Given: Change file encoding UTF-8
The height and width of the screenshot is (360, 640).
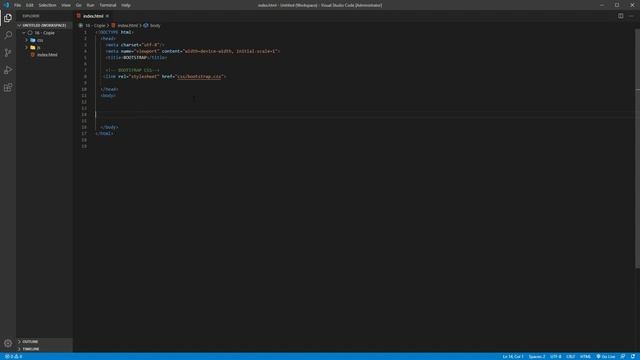Looking at the screenshot, I should point(556,356).
